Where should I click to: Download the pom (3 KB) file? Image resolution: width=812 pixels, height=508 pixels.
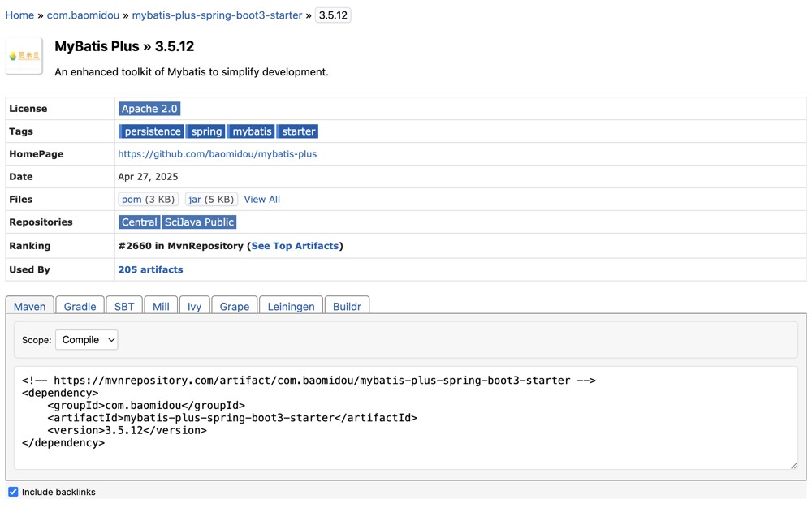pos(148,200)
